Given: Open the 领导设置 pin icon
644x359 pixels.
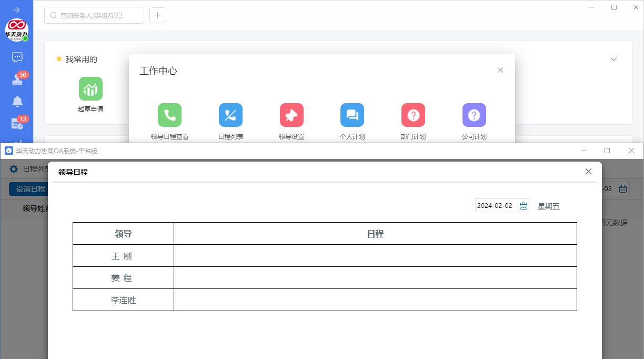Looking at the screenshot, I should 291,115.
